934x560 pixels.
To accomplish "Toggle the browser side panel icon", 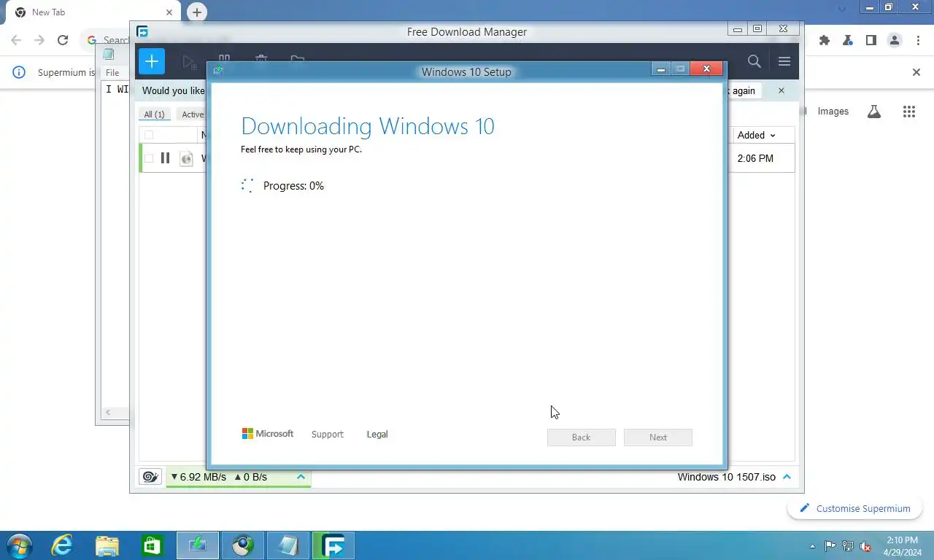I will click(x=871, y=41).
